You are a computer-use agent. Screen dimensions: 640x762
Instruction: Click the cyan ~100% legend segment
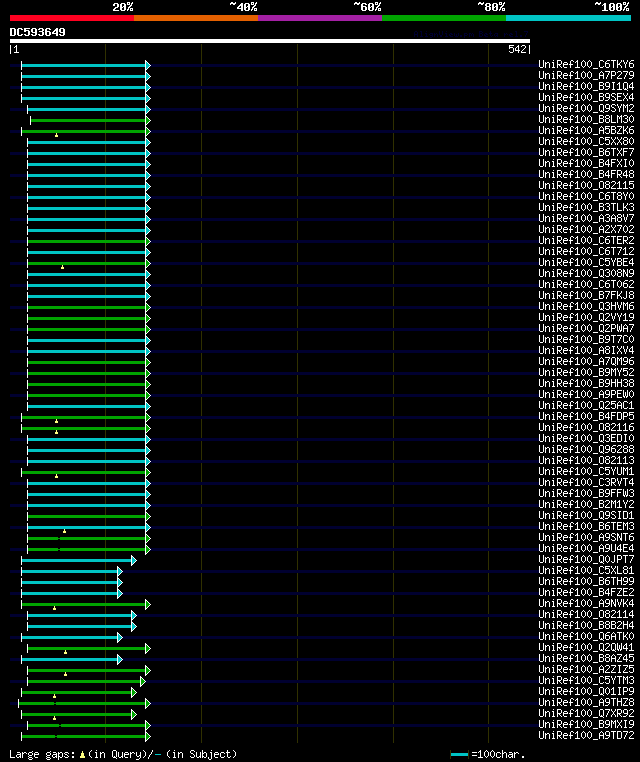[568, 18]
